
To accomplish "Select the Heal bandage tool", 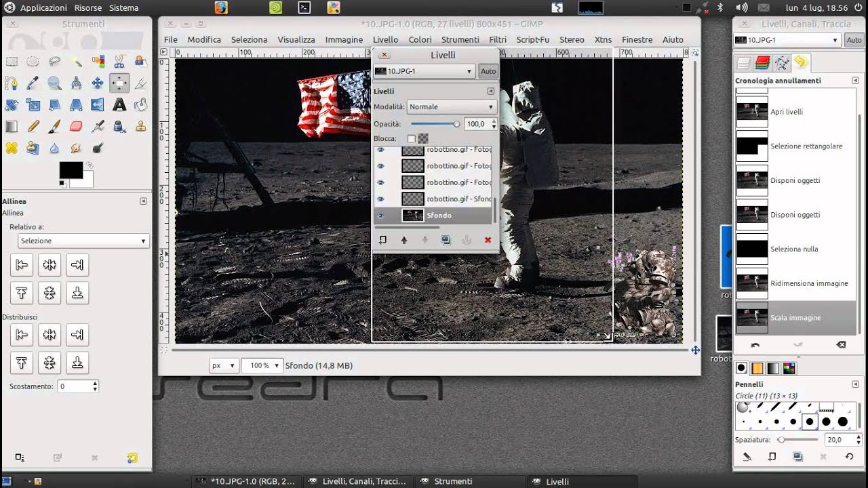I will pos(12,148).
